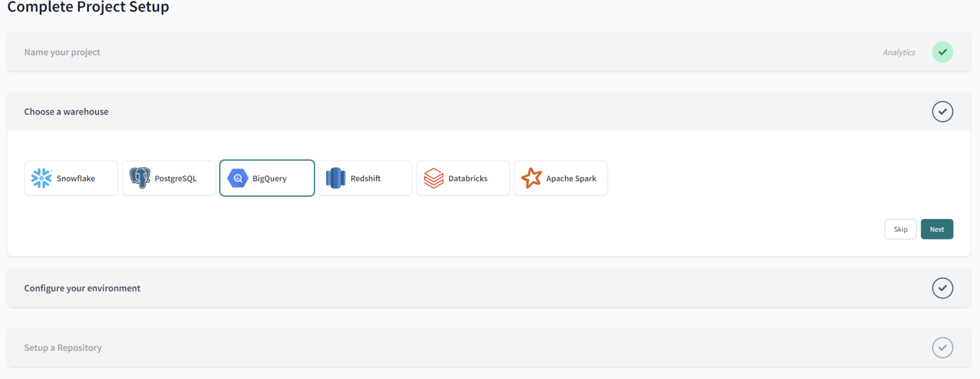Expand the Name your project step
Image resolution: width=980 pixels, height=379 pixels.
[489, 52]
